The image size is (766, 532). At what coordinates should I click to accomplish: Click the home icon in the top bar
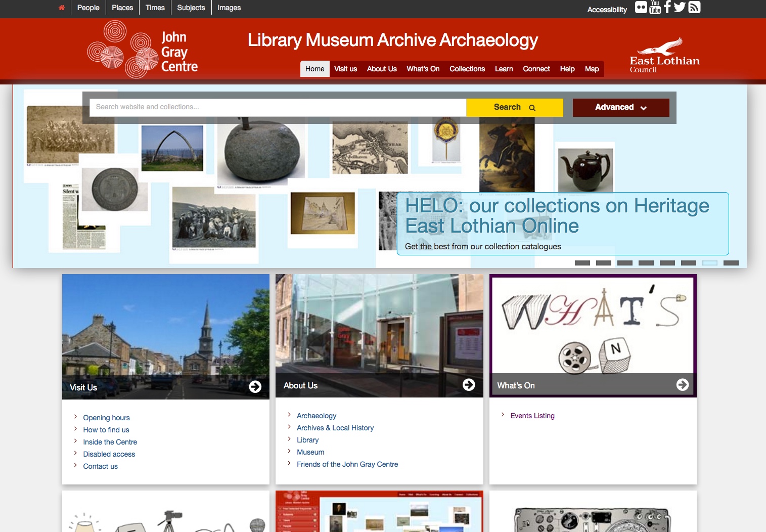[61, 7]
